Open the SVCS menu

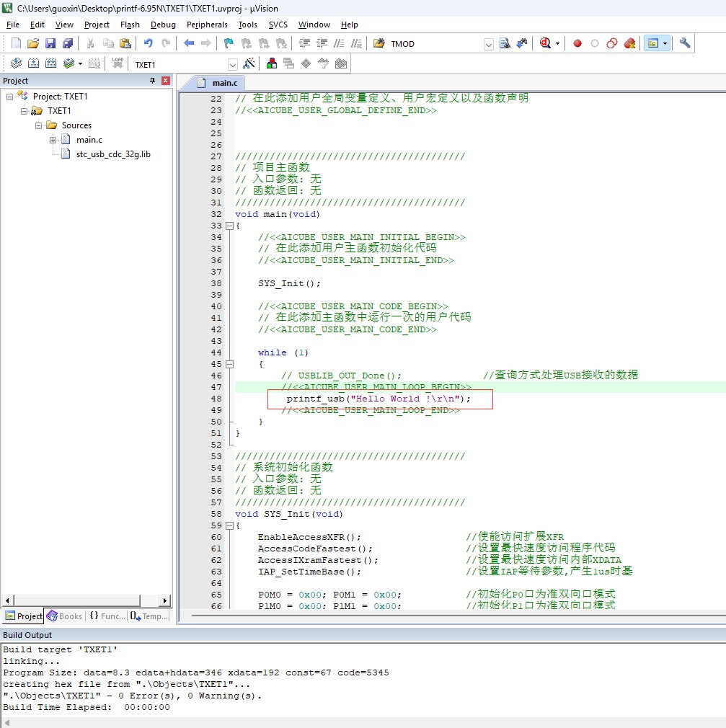(278, 25)
